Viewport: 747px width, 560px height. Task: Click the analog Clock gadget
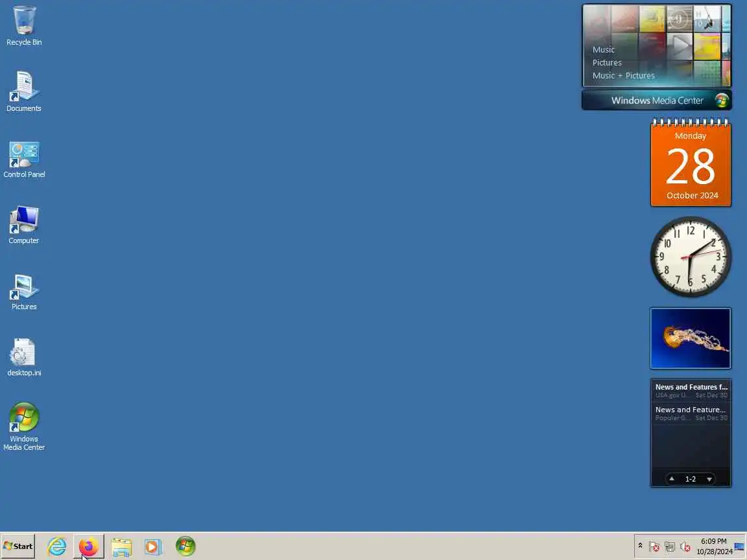pyautogui.click(x=691, y=257)
